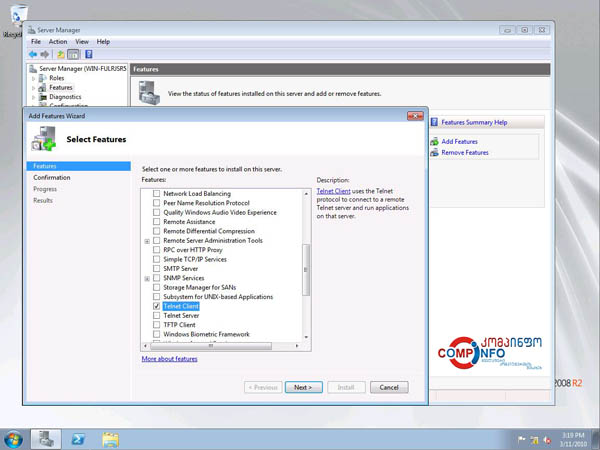Click the horizontal scroll left arrow
The image size is (600, 450).
point(145,346)
